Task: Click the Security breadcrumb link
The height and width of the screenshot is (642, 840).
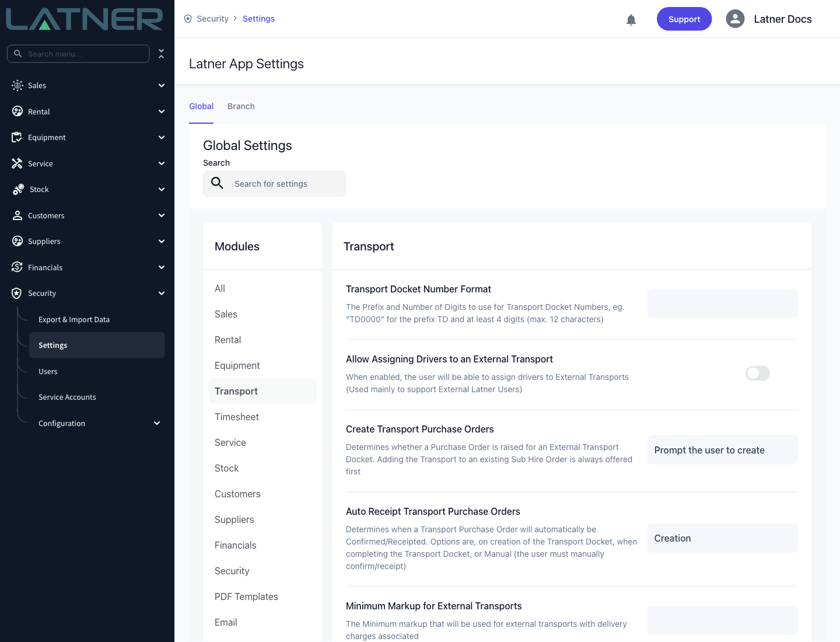Action: point(212,19)
